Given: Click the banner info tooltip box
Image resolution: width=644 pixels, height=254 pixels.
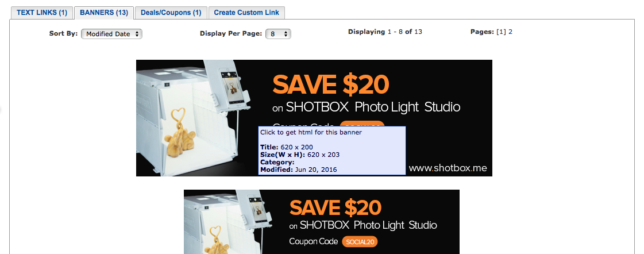Looking at the screenshot, I should [x=332, y=151].
